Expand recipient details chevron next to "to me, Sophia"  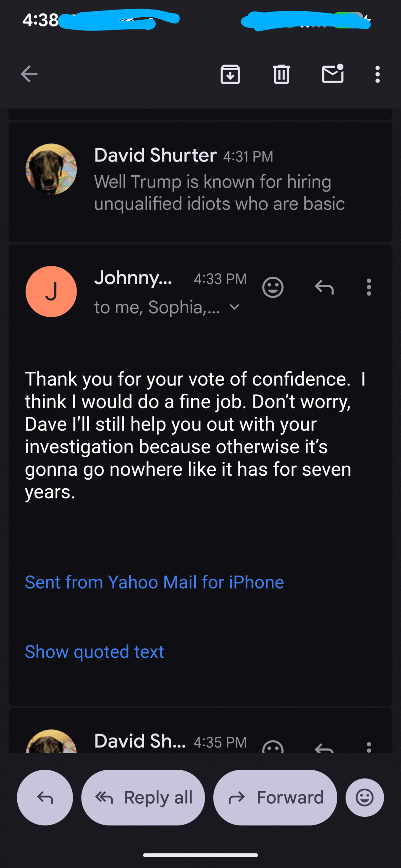pos(234,307)
